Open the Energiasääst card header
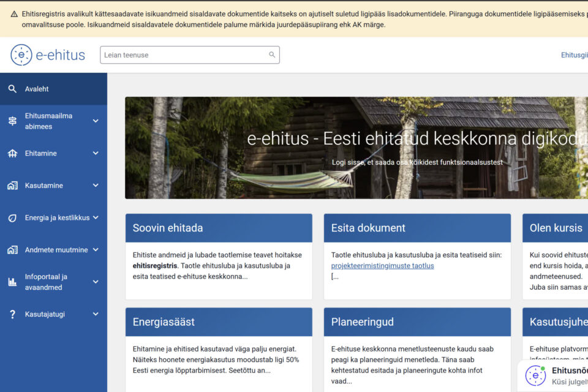Screen dimensions: 588x392 (x=219, y=322)
